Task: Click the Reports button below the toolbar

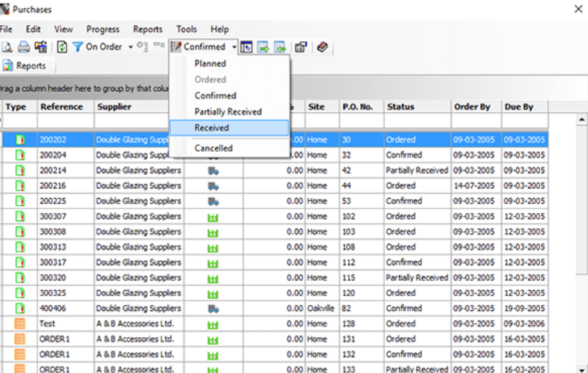Action: coord(28,66)
